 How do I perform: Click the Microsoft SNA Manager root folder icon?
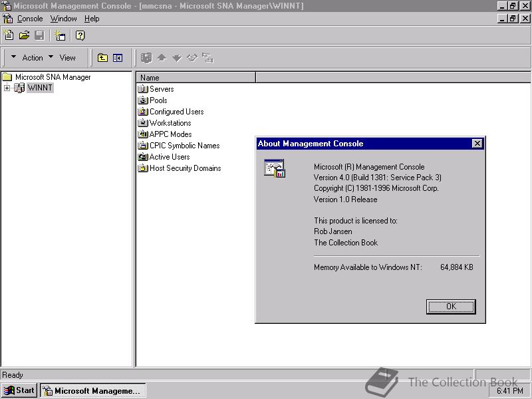click(x=7, y=77)
